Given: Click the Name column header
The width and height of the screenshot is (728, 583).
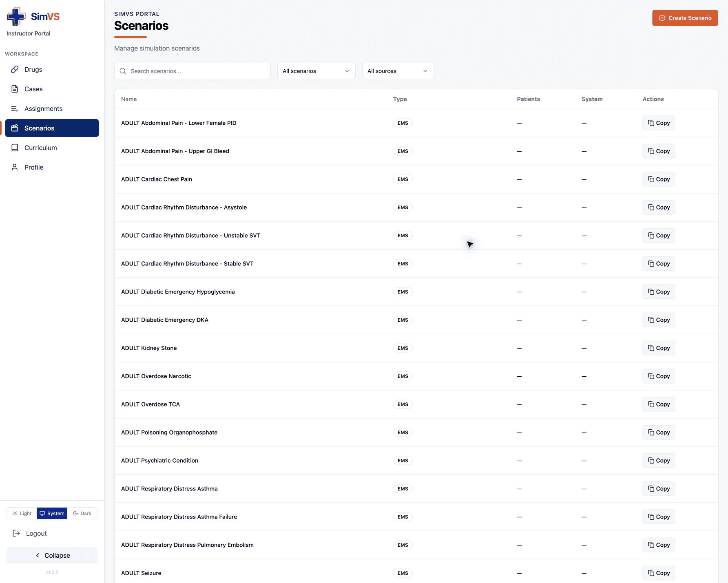Looking at the screenshot, I should click(x=129, y=99).
